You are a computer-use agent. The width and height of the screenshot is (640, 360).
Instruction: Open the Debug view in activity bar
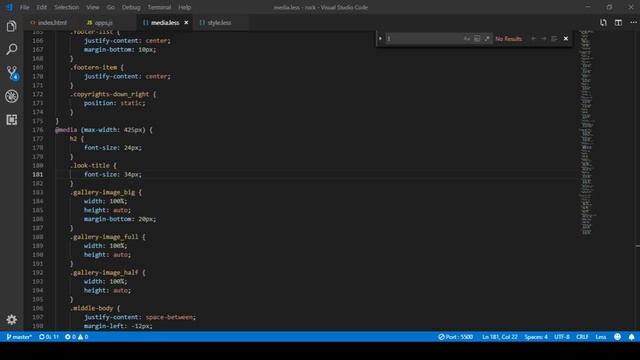pyautogui.click(x=11, y=96)
